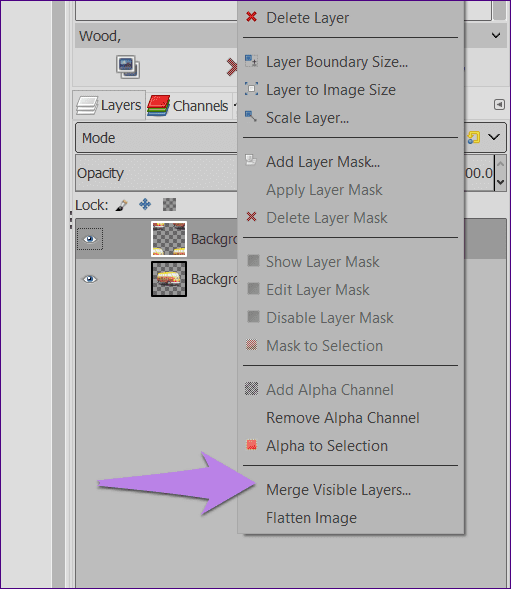Hide the top Background copy layer
Image resolution: width=511 pixels, height=589 pixels.
point(89,239)
